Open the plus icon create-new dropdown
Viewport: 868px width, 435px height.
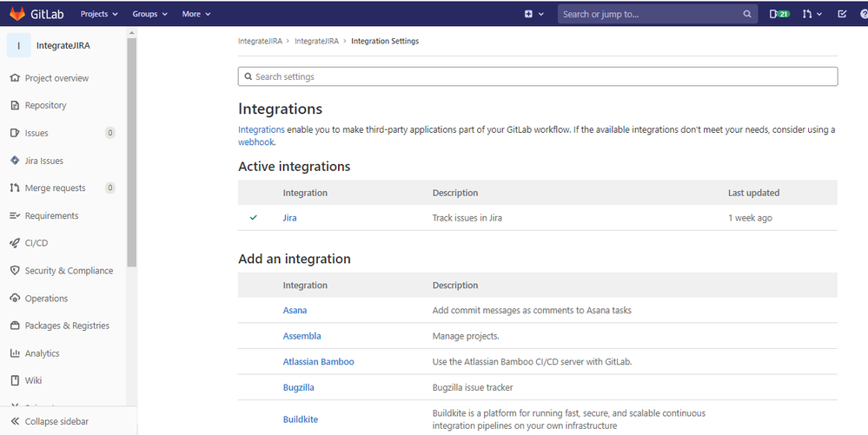[x=533, y=14]
